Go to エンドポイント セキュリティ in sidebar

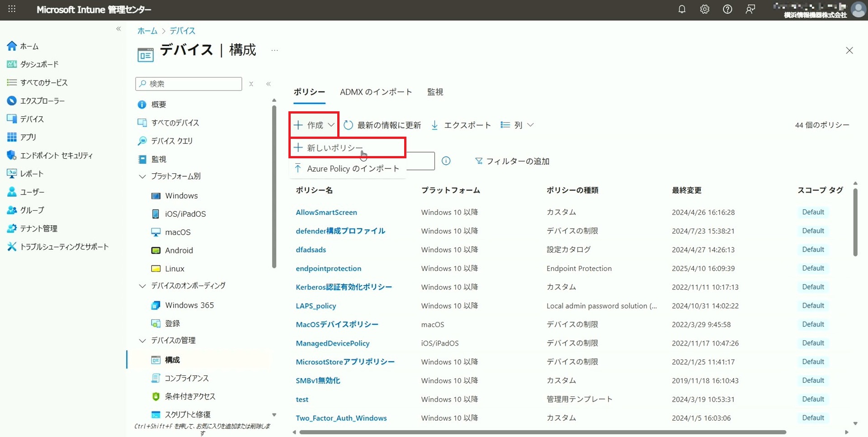(x=56, y=156)
